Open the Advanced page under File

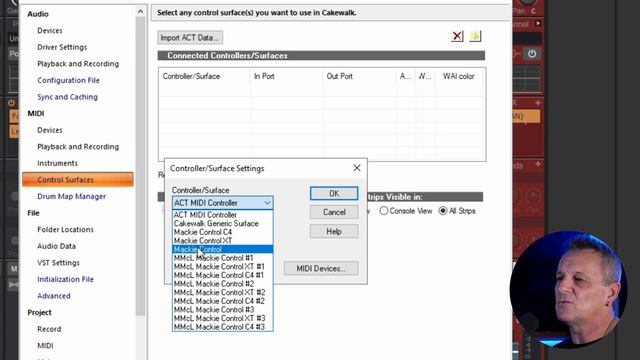[54, 296]
